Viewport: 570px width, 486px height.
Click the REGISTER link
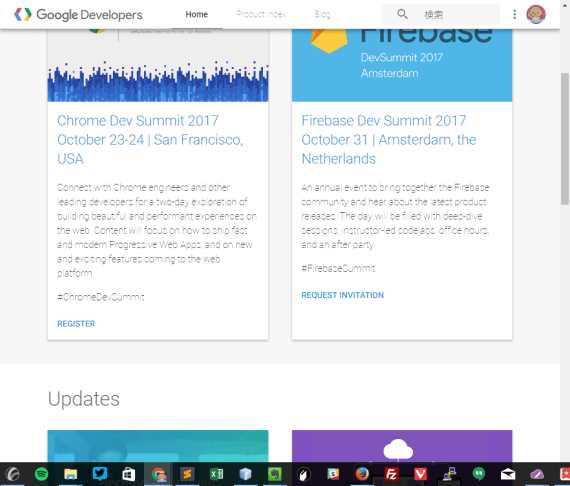[76, 324]
